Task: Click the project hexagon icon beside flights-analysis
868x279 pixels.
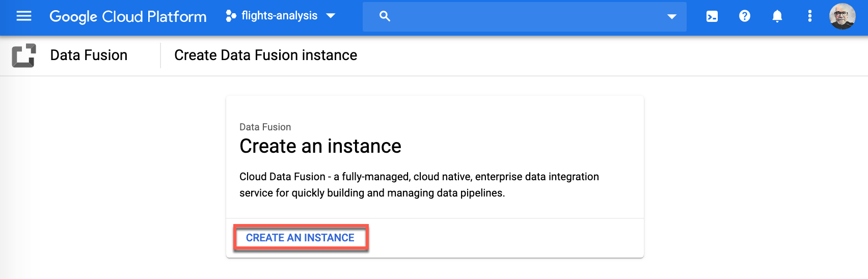Action: (x=231, y=16)
